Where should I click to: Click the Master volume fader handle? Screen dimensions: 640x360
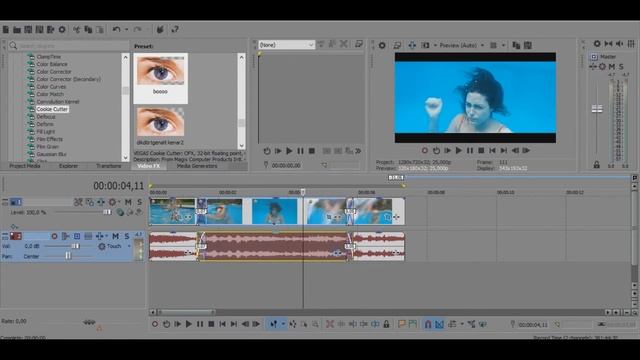click(597, 109)
